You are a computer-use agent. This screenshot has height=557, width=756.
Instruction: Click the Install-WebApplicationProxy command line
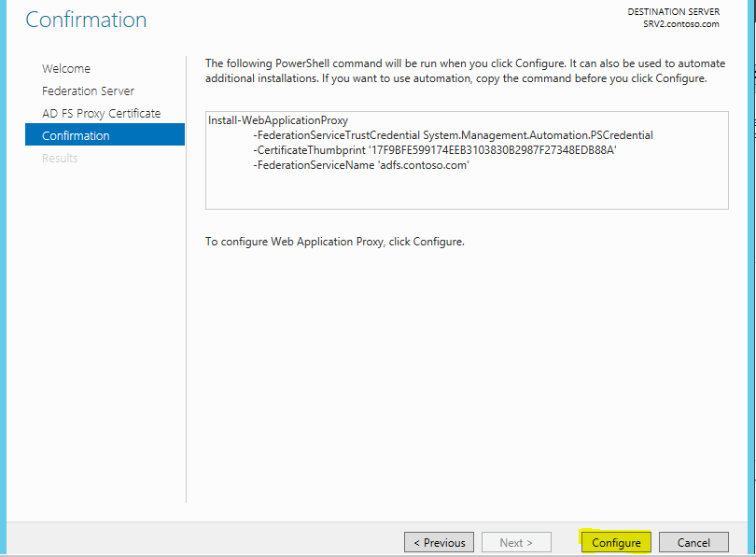pos(278,120)
